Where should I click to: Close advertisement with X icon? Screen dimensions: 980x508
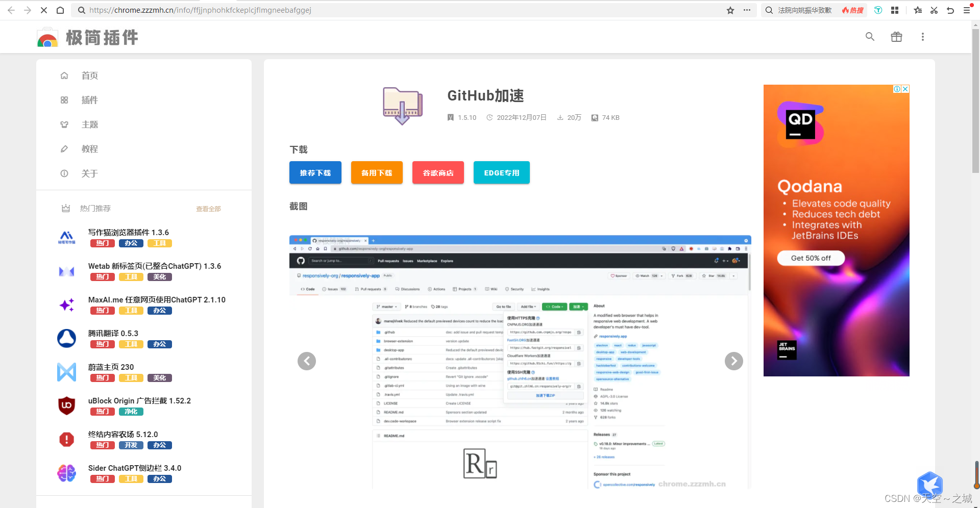tap(905, 89)
